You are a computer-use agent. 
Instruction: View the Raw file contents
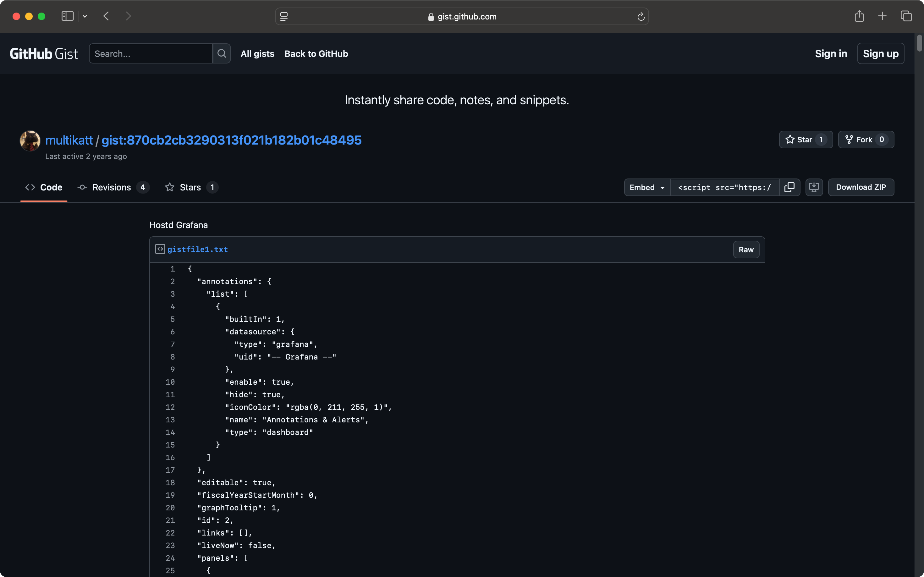coord(746,250)
